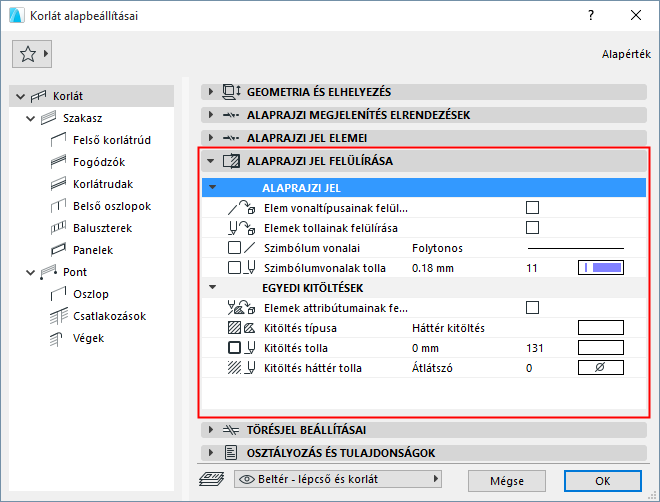Click the Törésjel beállításai icon
This screenshot has width=660, height=502.
coord(231,430)
